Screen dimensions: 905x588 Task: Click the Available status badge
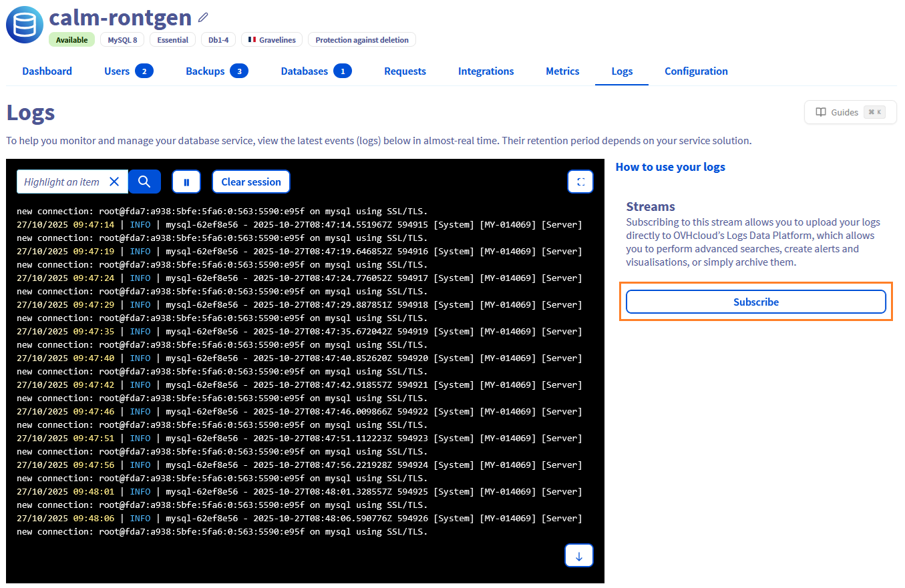coord(71,39)
